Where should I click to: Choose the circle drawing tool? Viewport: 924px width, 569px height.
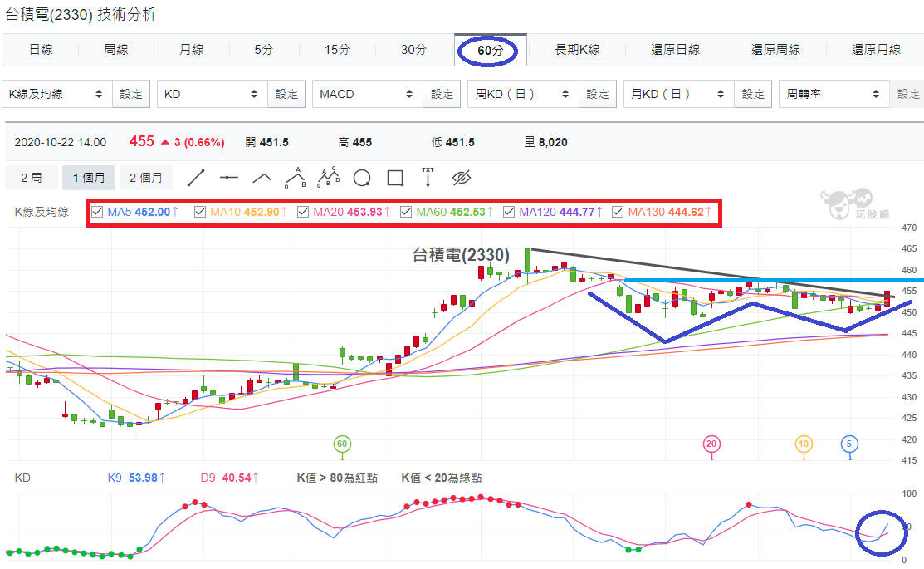(362, 178)
